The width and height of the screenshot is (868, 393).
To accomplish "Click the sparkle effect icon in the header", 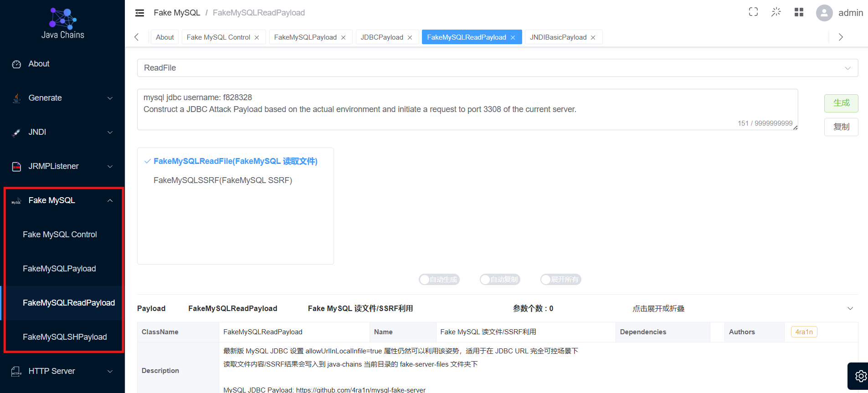I will point(776,12).
